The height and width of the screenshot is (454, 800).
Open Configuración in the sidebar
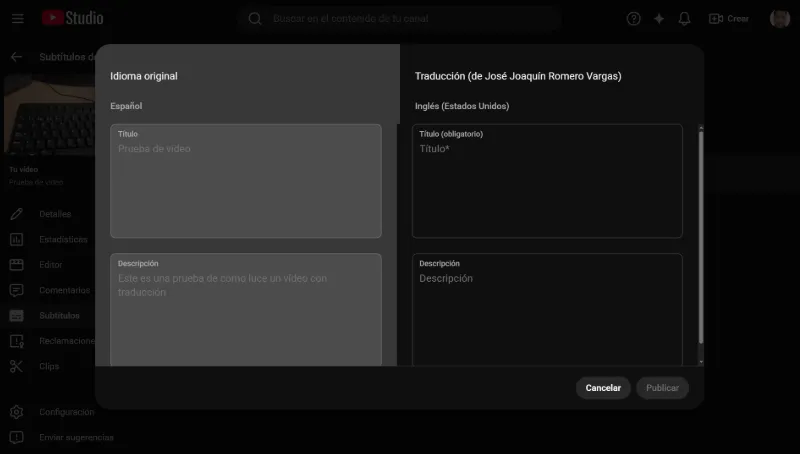point(66,412)
